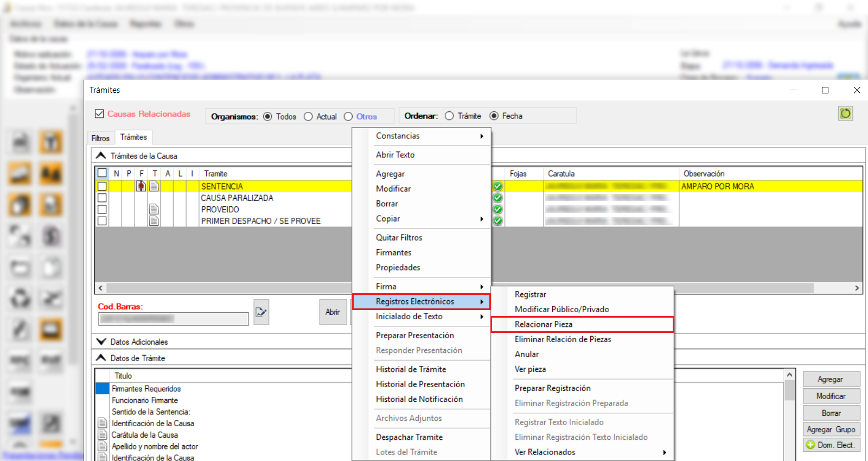The image size is (868, 461).
Task: Click the red signature icon in SENTENCIA row
Action: tap(141, 186)
